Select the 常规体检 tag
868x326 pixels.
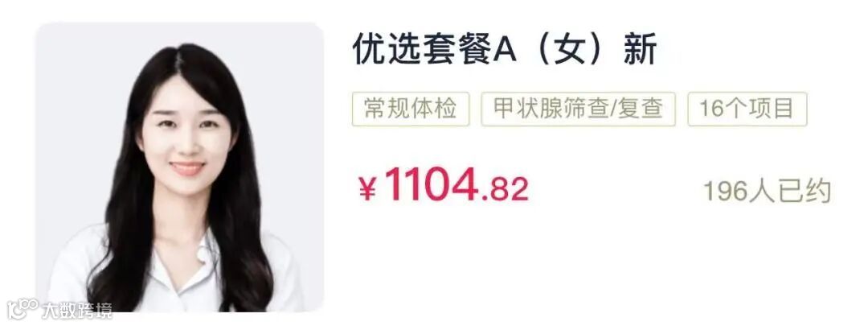[411, 109]
